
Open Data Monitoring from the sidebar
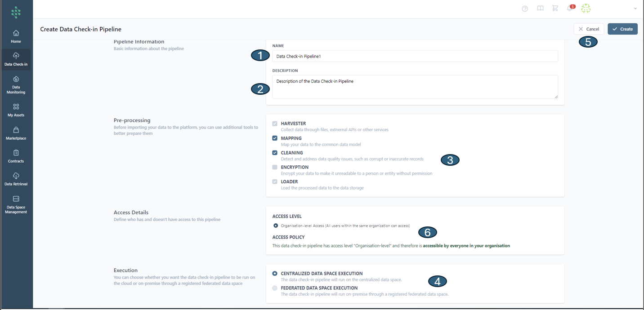(16, 84)
